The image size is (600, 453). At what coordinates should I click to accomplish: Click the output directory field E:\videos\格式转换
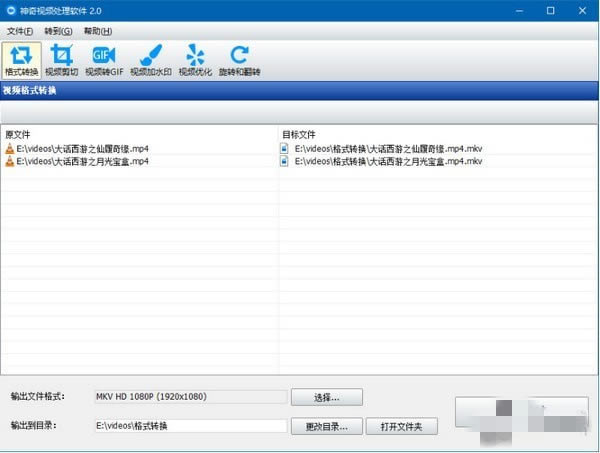click(191, 426)
